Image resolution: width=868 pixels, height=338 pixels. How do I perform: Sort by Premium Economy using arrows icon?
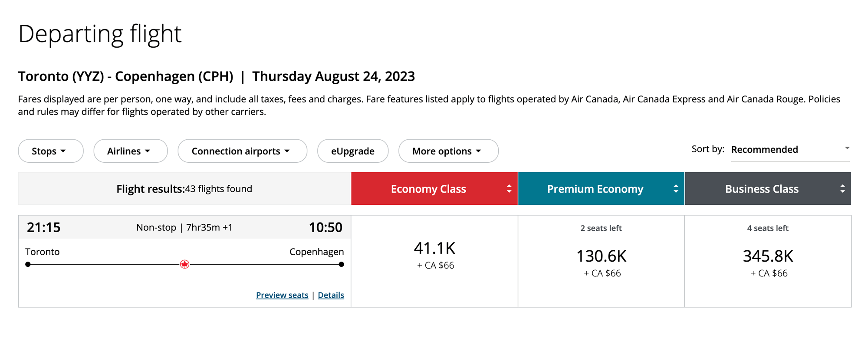676,189
